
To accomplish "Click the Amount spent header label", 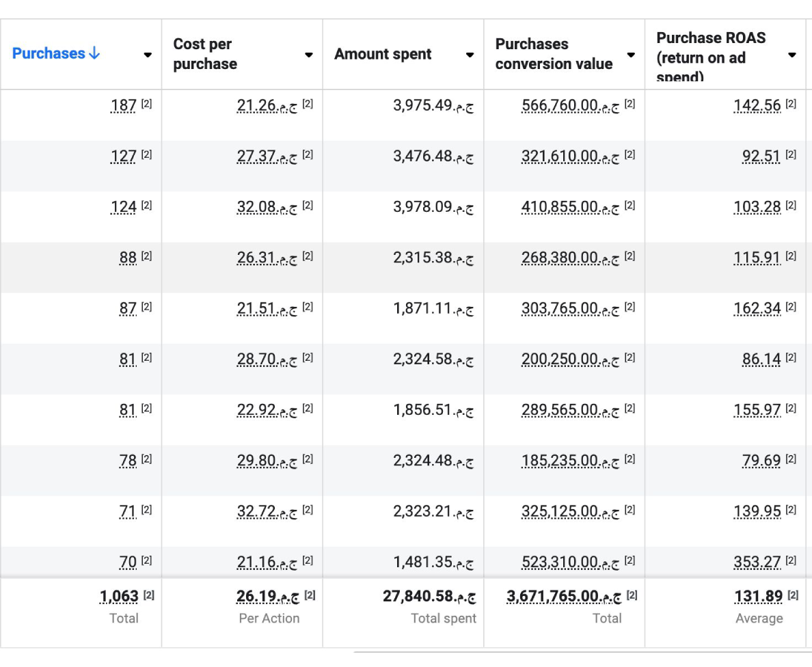I will (383, 55).
